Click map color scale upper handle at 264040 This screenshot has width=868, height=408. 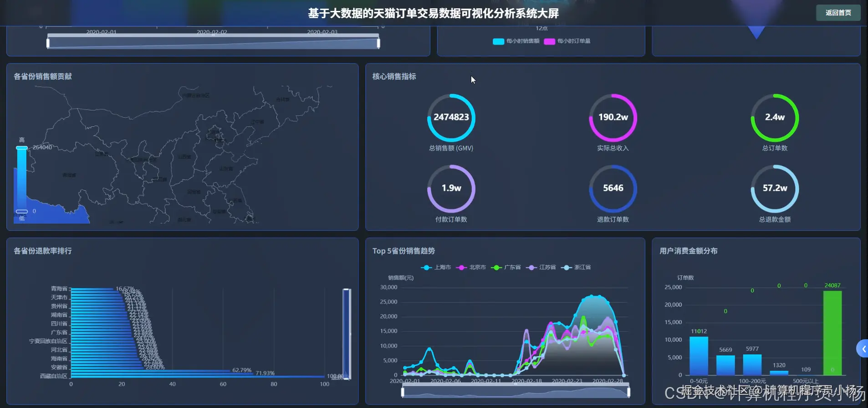tap(22, 148)
